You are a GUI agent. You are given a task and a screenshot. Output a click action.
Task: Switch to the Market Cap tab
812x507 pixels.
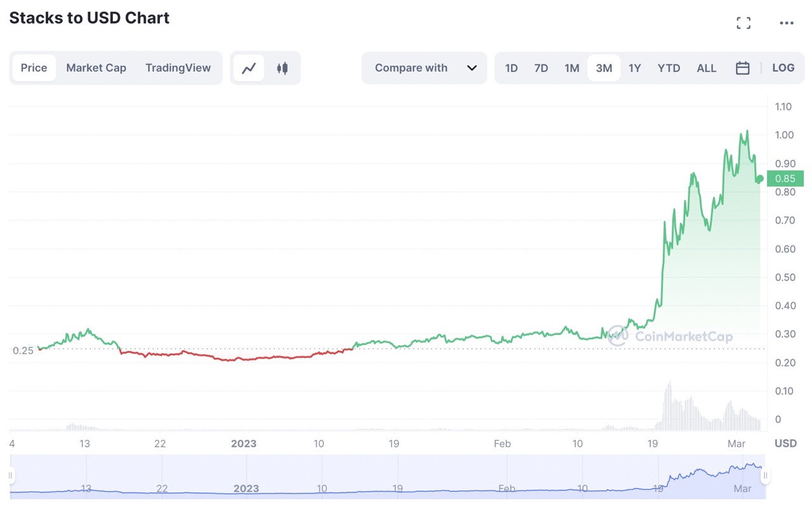pos(96,68)
